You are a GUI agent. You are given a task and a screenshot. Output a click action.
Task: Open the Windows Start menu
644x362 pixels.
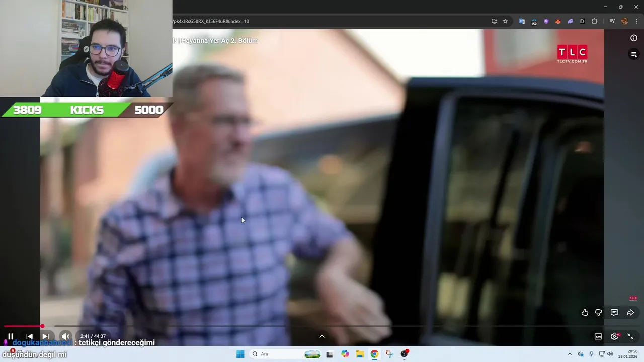click(240, 354)
